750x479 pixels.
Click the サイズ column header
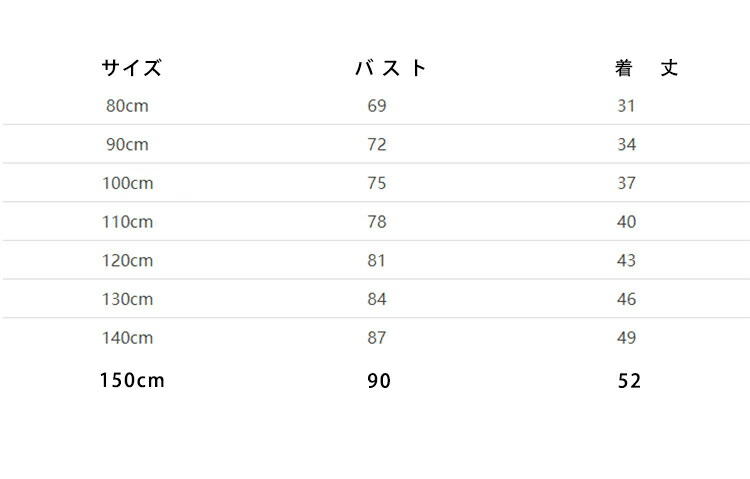click(x=132, y=68)
